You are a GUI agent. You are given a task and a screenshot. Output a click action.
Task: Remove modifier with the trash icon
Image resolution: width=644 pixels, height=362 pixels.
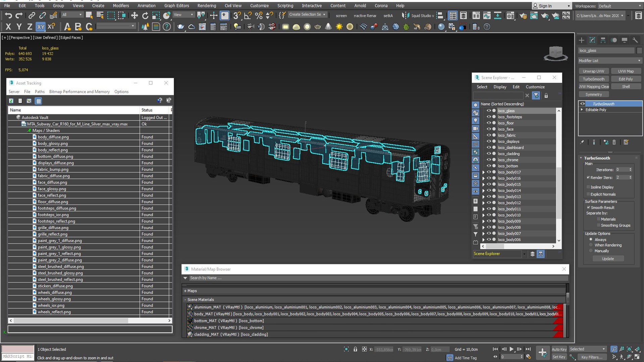tap(614, 142)
